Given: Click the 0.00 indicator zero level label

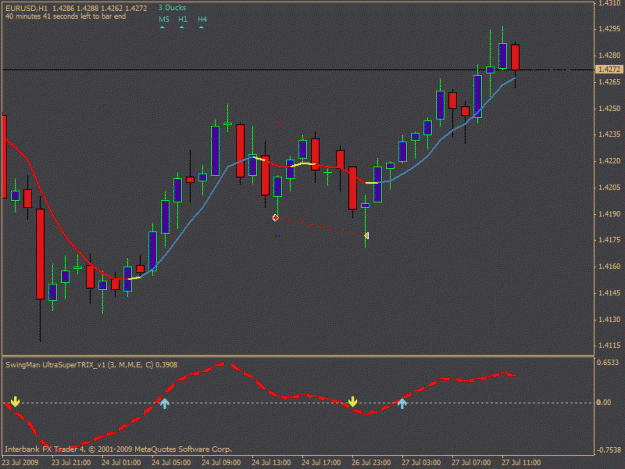Looking at the screenshot, I should [x=604, y=402].
